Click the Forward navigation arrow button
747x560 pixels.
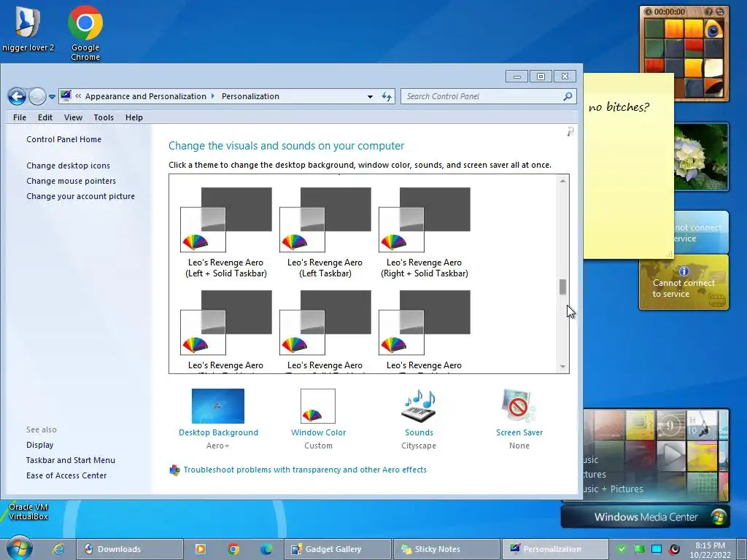[37, 97]
